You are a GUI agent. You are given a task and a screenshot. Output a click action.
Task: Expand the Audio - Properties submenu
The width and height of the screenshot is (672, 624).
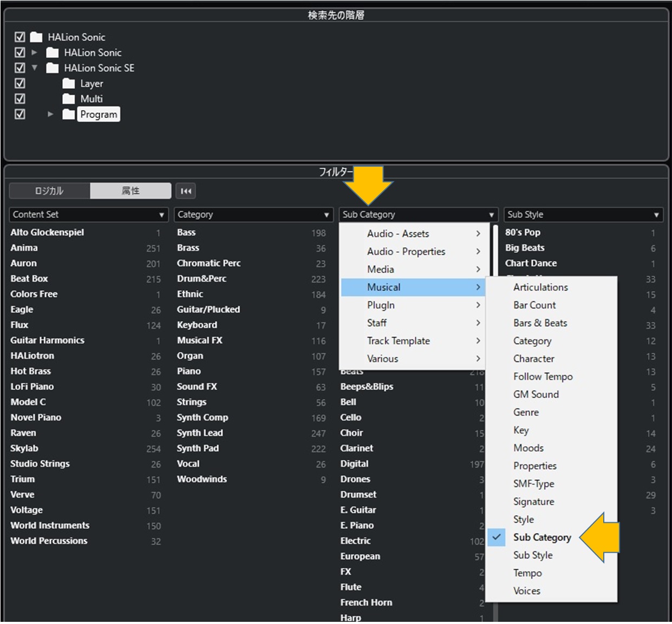click(413, 252)
